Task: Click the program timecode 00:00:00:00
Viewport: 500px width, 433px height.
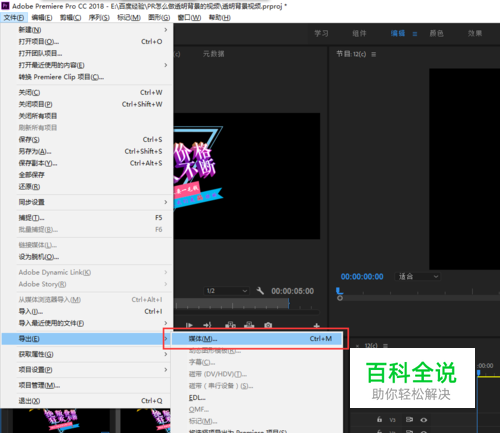Action: click(x=362, y=277)
